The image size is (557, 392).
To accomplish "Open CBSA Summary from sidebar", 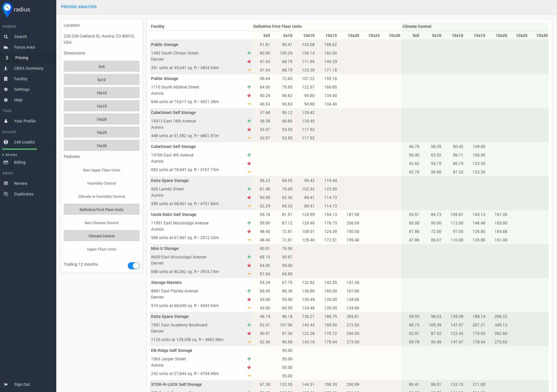I will (29, 68).
